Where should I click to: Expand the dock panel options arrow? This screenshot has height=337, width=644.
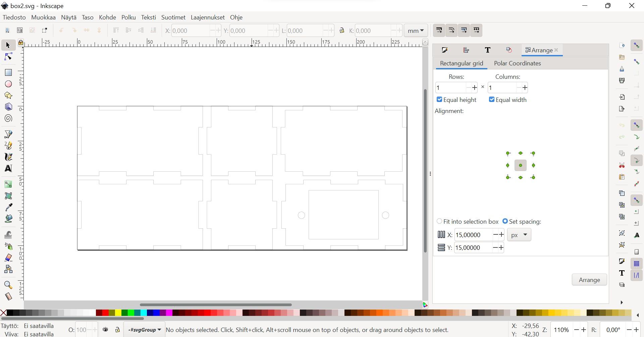(622, 302)
